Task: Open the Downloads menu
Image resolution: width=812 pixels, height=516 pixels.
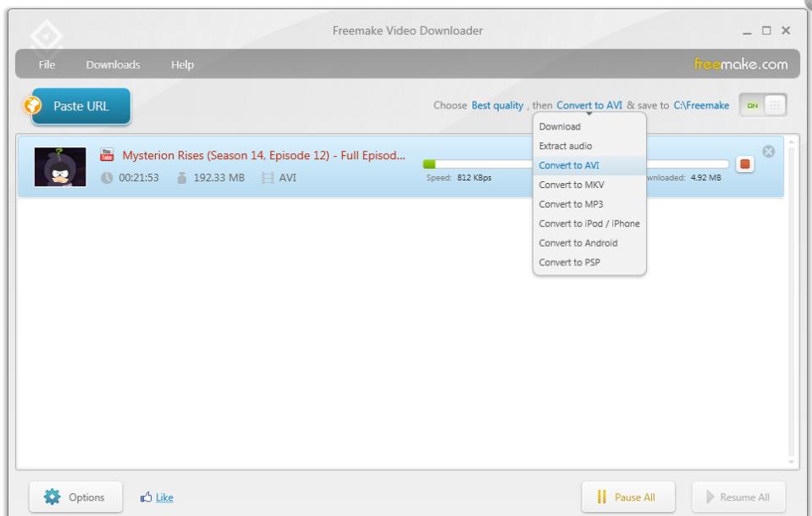Action: (113, 64)
